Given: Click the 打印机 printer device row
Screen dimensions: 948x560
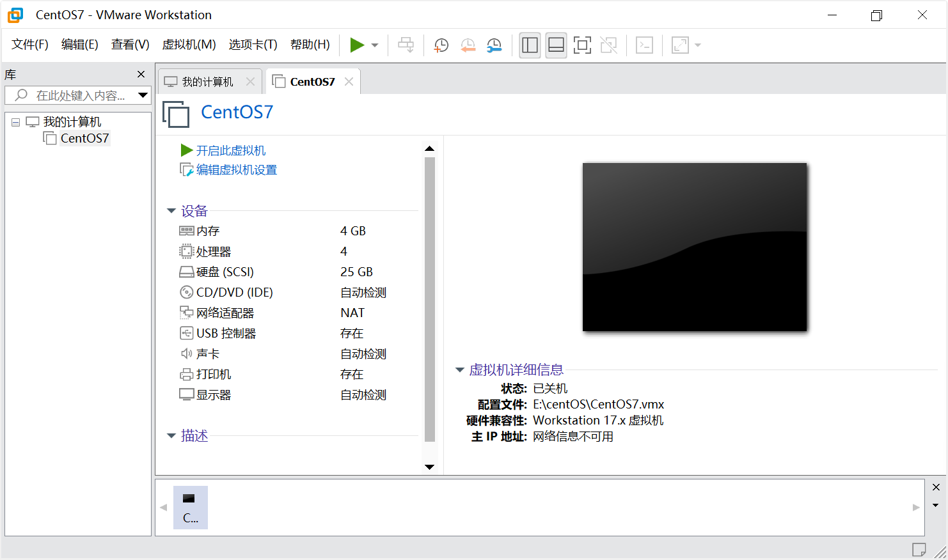Looking at the screenshot, I should pos(298,374).
